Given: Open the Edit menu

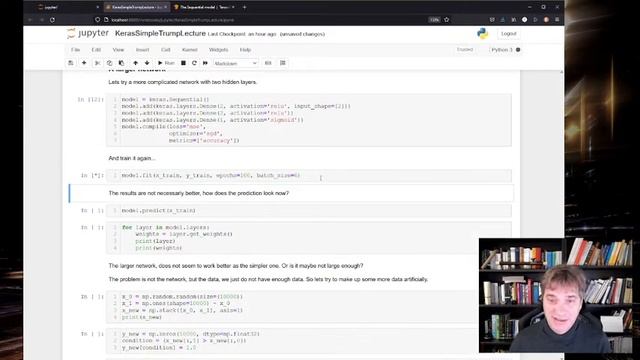Looking at the screenshot, I should click(x=96, y=50).
